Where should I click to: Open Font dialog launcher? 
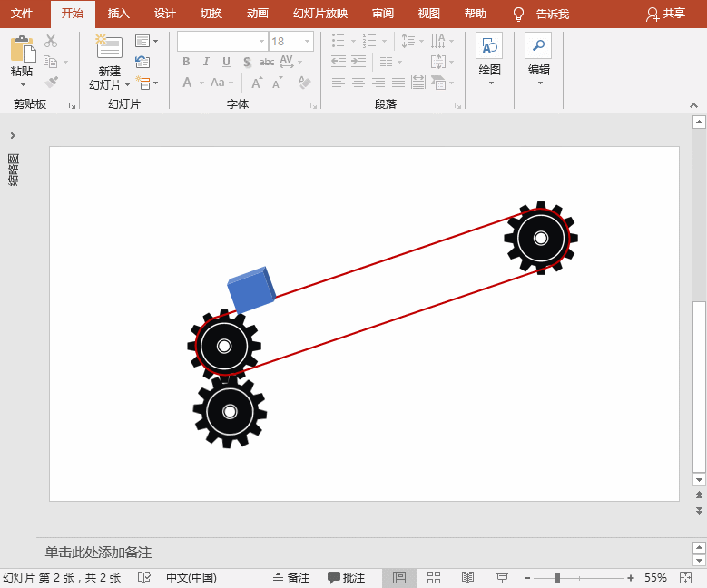click(313, 105)
